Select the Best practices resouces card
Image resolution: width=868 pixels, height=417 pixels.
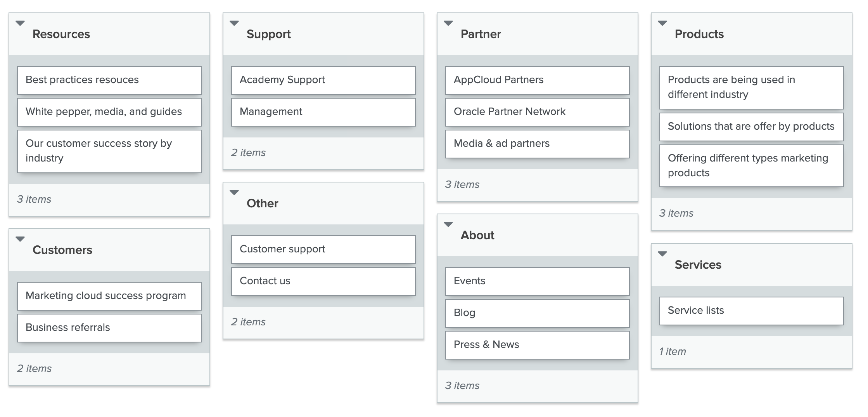pyautogui.click(x=109, y=80)
